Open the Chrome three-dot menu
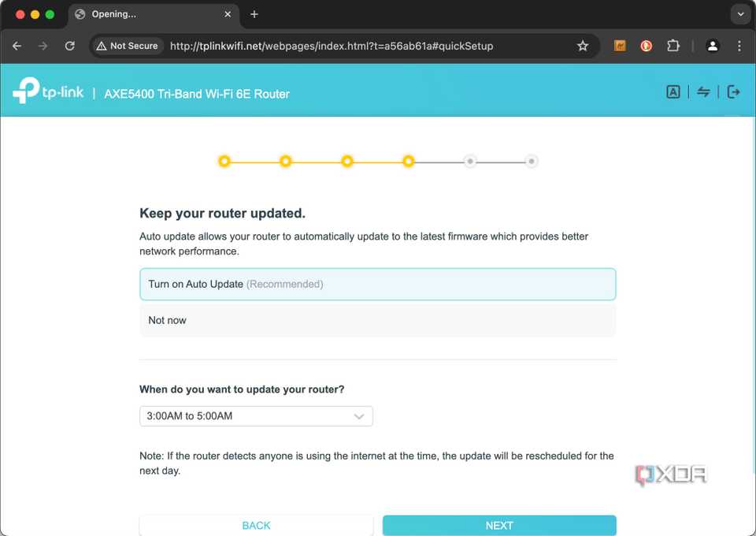 tap(739, 46)
